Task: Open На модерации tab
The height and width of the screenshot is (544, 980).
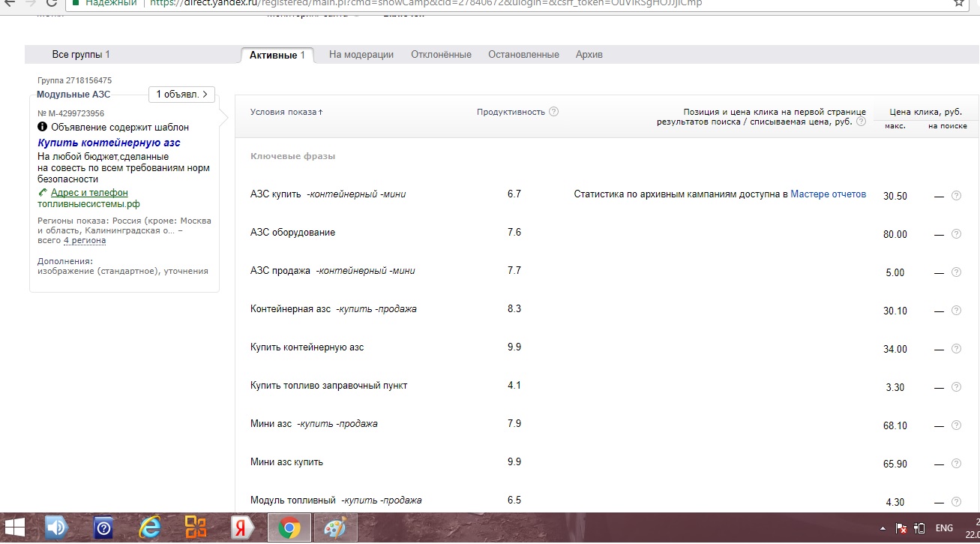Action: tap(361, 55)
